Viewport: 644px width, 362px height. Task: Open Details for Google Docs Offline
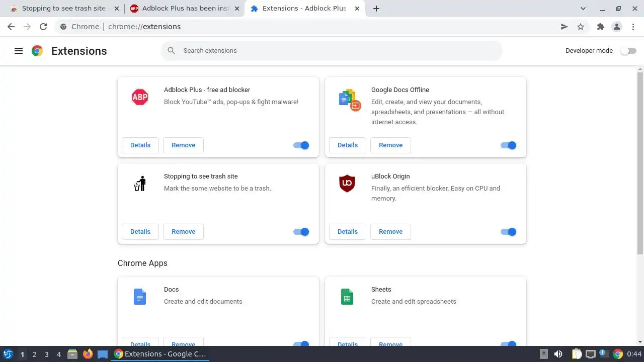point(348,145)
